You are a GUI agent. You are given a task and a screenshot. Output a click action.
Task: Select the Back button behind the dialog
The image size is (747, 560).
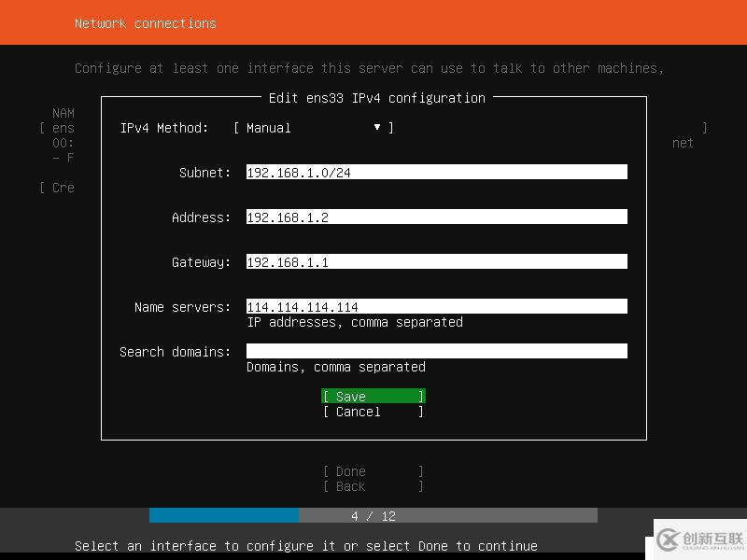pyautogui.click(x=373, y=486)
